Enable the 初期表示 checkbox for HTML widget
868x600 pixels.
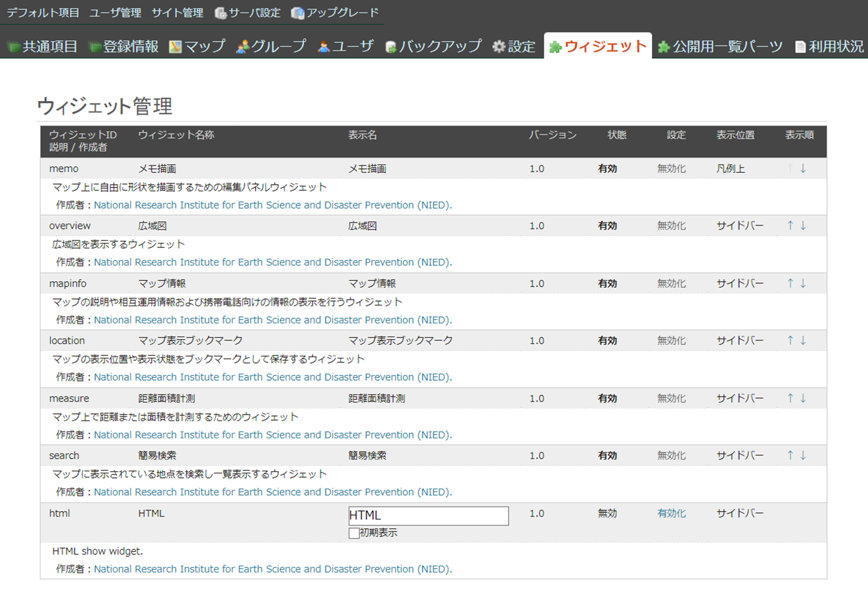point(354,533)
